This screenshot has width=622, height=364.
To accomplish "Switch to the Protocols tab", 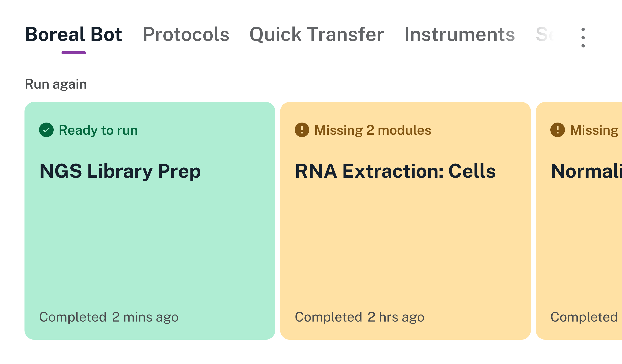I will (186, 34).
